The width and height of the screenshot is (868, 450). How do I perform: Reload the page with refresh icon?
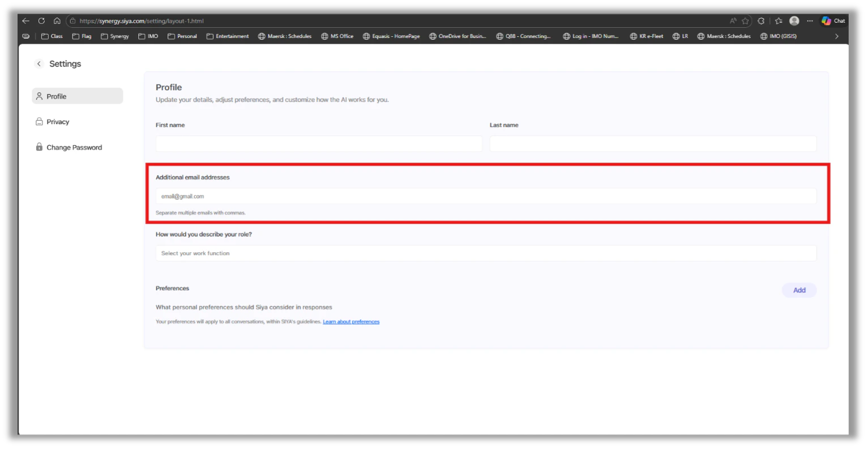point(41,21)
